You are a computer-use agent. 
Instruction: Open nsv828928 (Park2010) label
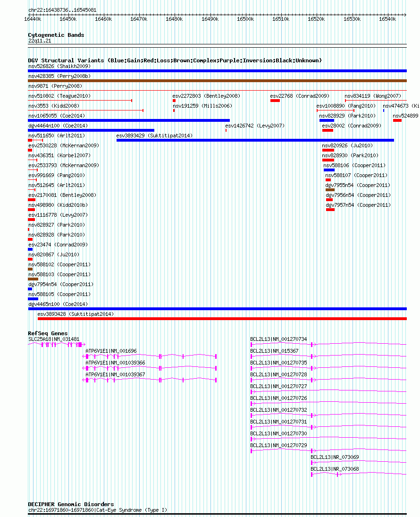(57, 235)
